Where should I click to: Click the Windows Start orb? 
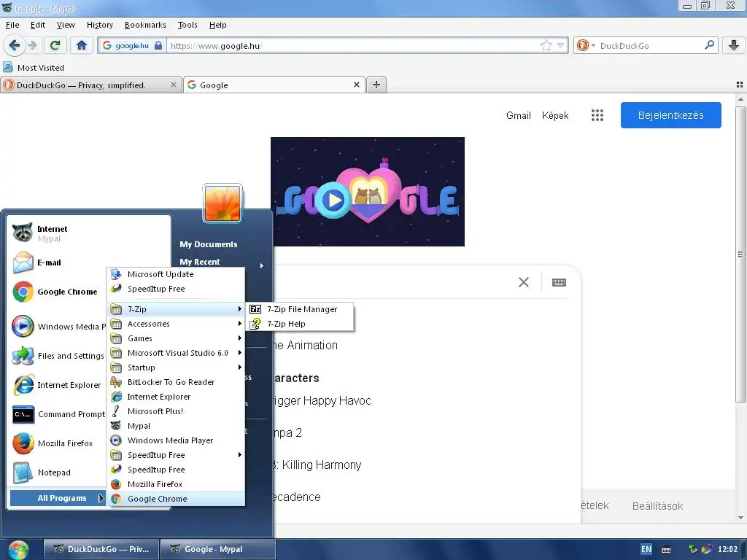[18, 550]
